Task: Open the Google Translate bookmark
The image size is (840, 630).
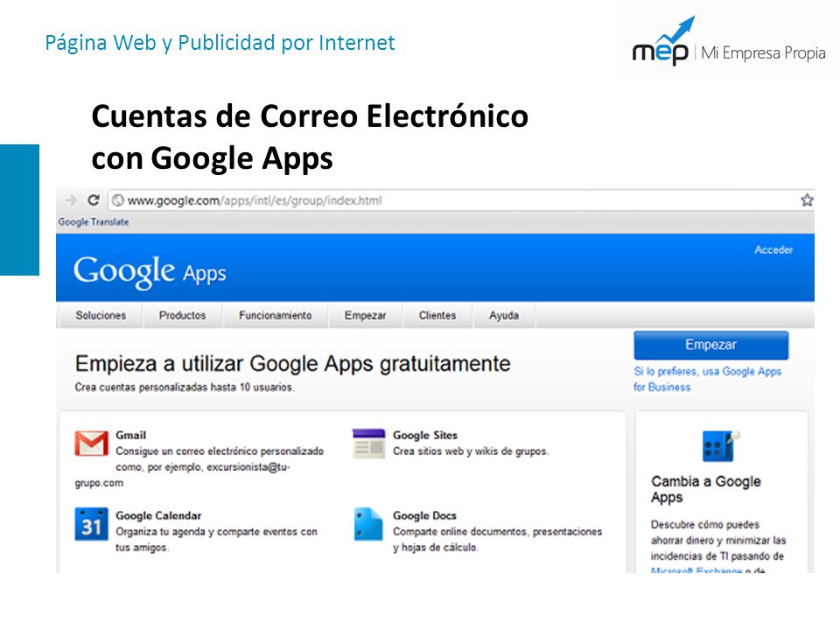Action: [94, 221]
